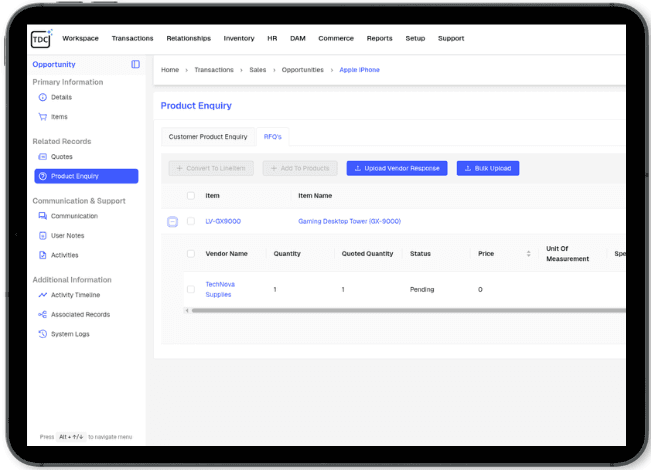Click the Quoted Quantity column header

[367, 253]
